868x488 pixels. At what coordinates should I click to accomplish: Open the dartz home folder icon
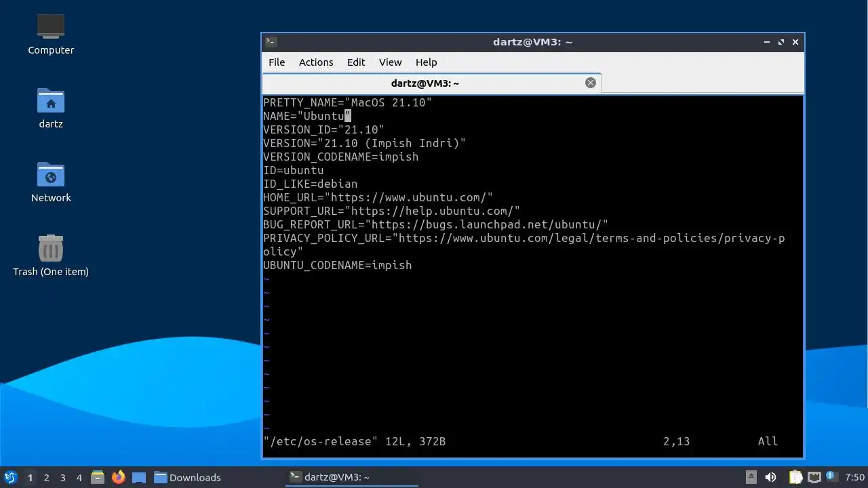click(x=51, y=108)
